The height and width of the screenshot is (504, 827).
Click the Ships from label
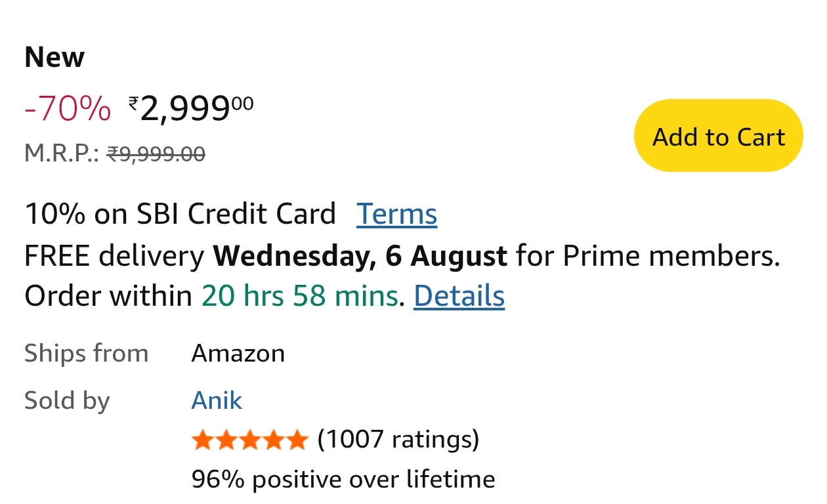point(86,354)
